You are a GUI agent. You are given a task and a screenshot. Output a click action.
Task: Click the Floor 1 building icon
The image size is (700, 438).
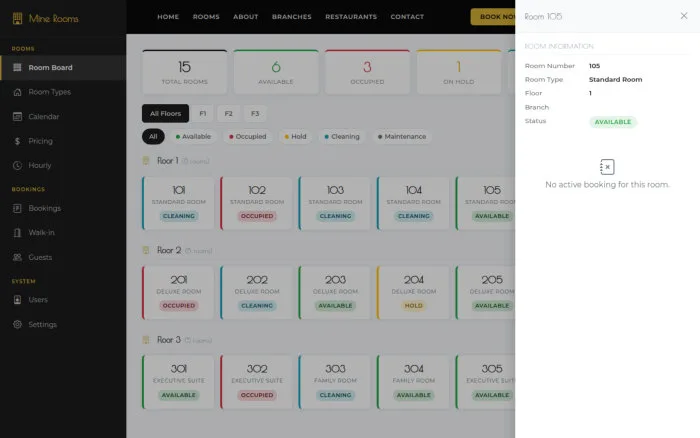pyautogui.click(x=146, y=161)
